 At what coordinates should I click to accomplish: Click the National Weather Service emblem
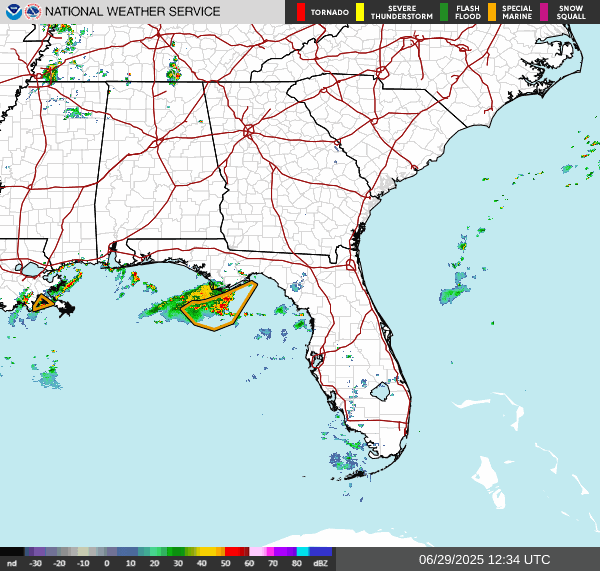pyautogui.click(x=33, y=11)
